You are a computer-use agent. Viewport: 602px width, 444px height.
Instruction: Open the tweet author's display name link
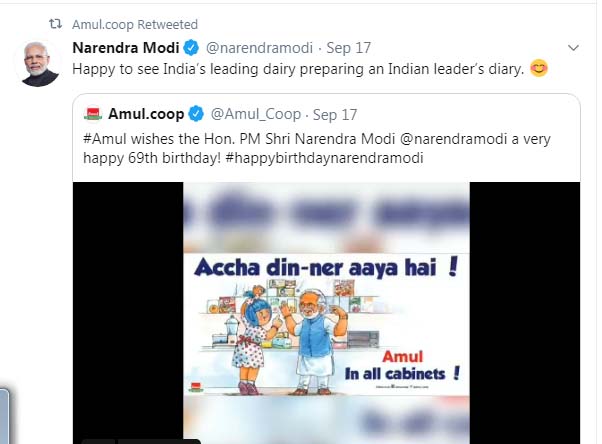127,48
